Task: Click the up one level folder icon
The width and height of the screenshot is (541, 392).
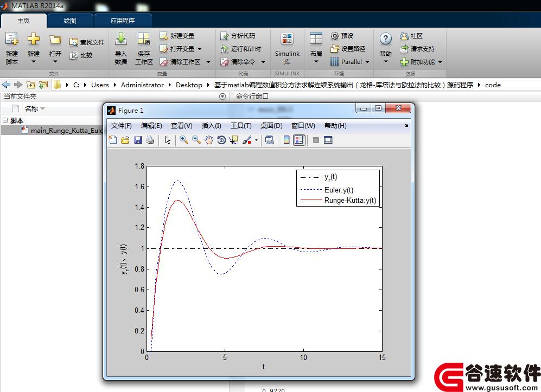Action: pos(31,85)
